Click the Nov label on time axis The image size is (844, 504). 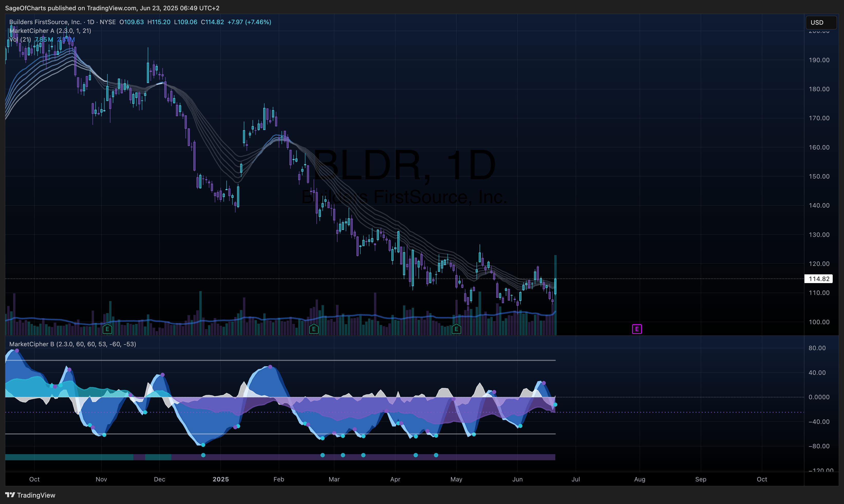(x=101, y=479)
